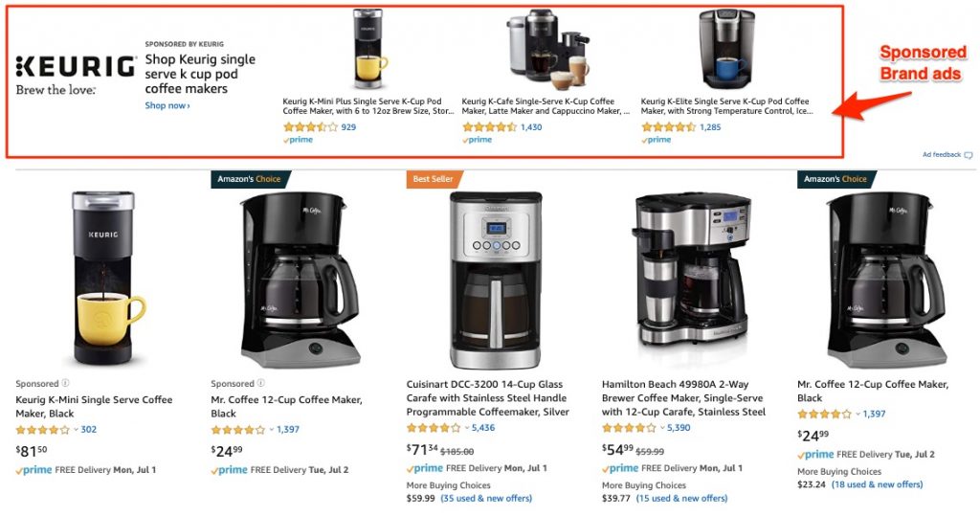The width and height of the screenshot is (980, 516).
Task: Click the Sponsored info icon under Keurig K-Mini
Action: click(x=65, y=383)
